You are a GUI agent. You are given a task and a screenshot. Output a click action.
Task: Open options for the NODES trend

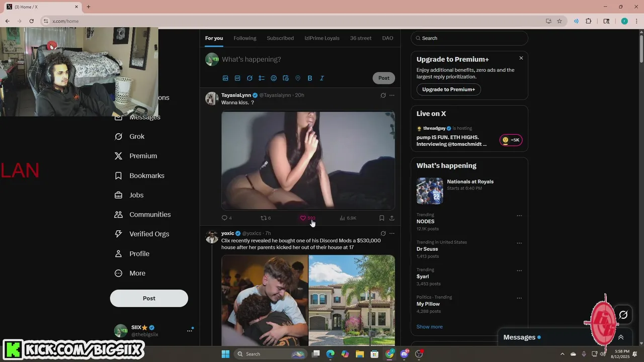pyautogui.click(x=519, y=216)
